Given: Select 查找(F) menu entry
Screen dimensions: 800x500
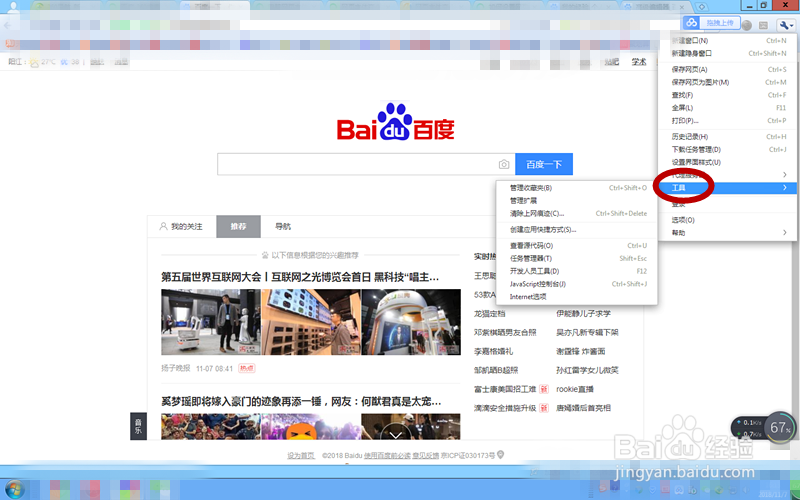Looking at the screenshot, I should (x=729, y=95).
